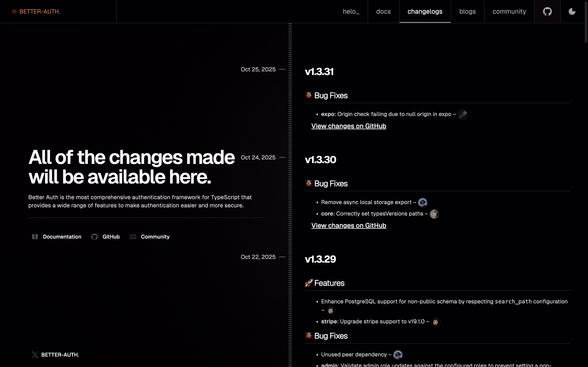Switch to the docs tab
Screen dimensions: 588x367
coord(383,11)
